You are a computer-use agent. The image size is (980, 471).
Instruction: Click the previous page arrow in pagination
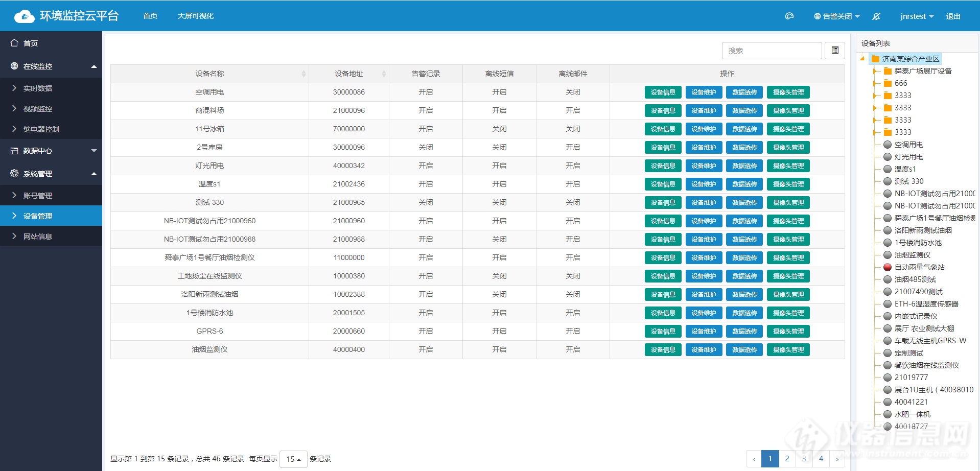[x=754, y=459]
